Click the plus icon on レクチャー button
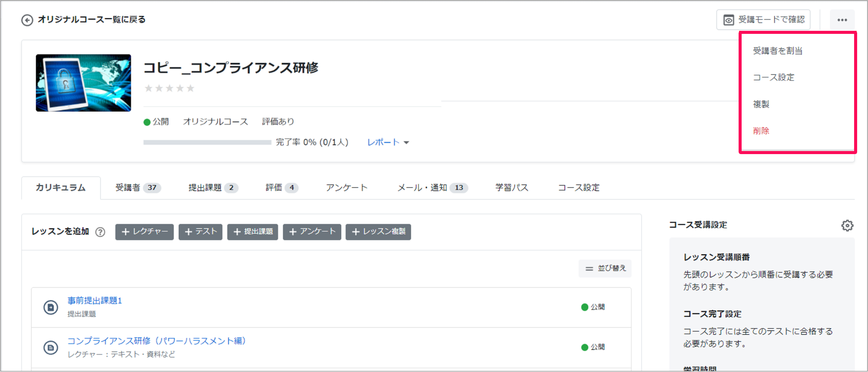 click(x=125, y=232)
